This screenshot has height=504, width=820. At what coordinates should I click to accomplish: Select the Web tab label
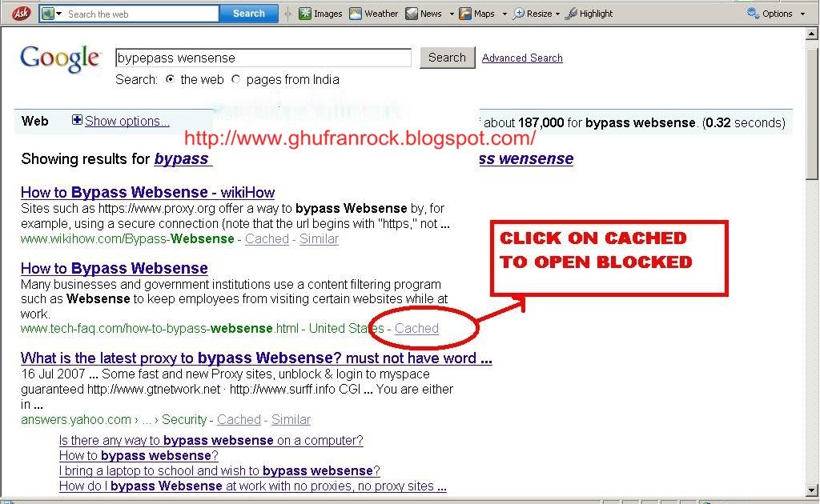[x=35, y=121]
